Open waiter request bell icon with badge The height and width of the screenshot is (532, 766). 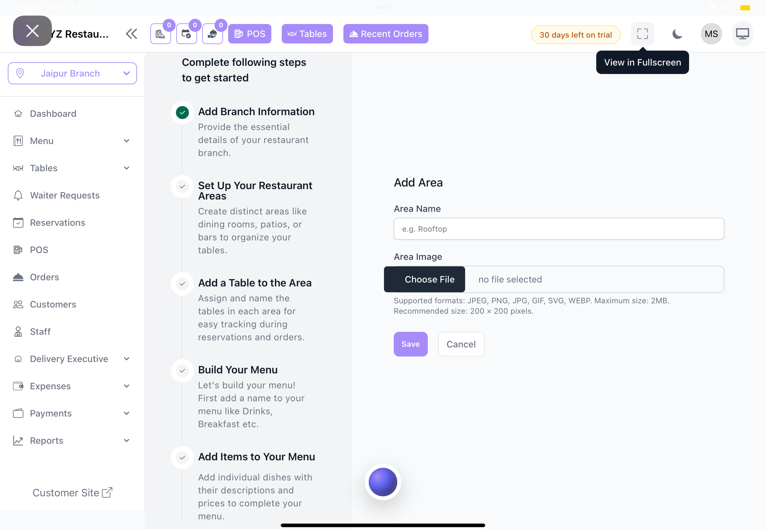(212, 34)
